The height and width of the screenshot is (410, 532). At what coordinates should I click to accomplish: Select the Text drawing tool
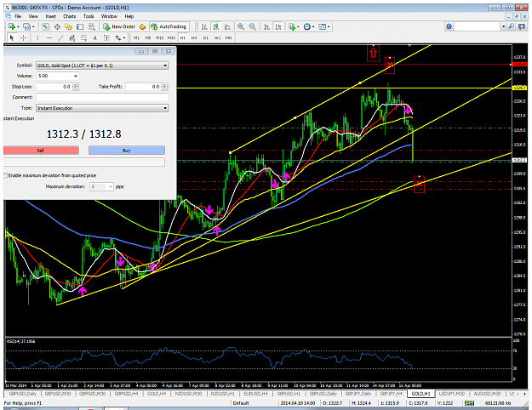95,38
